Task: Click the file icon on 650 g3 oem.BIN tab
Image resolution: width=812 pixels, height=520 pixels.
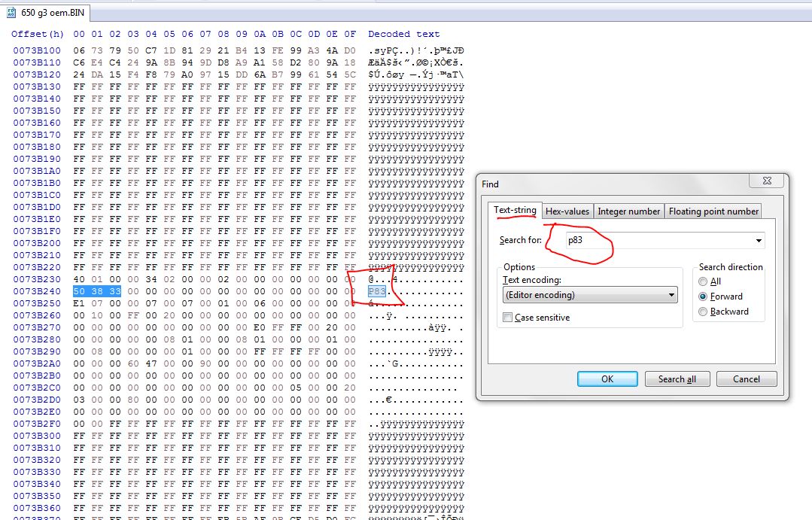Action: coord(11,13)
